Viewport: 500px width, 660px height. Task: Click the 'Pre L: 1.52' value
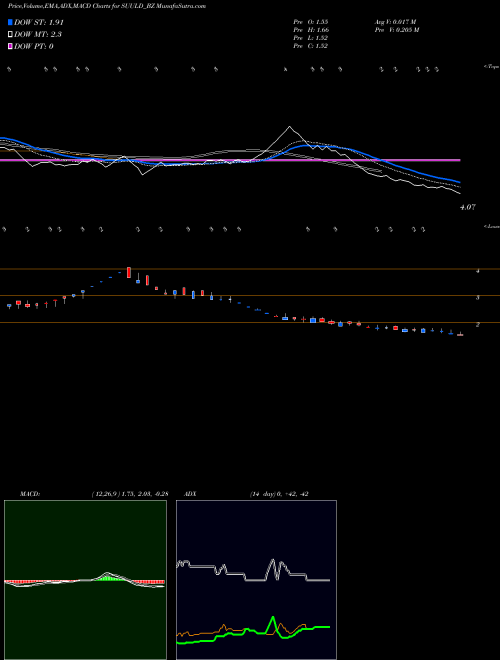[x=311, y=38]
